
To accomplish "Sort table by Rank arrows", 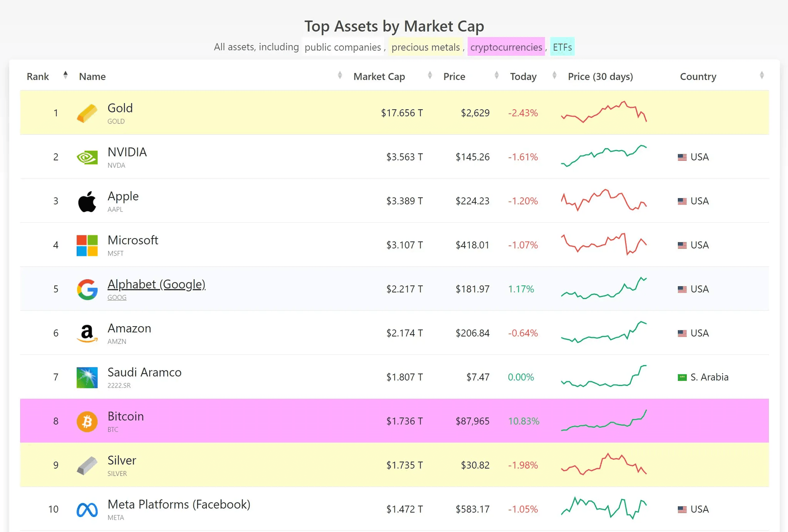I will click(65, 75).
